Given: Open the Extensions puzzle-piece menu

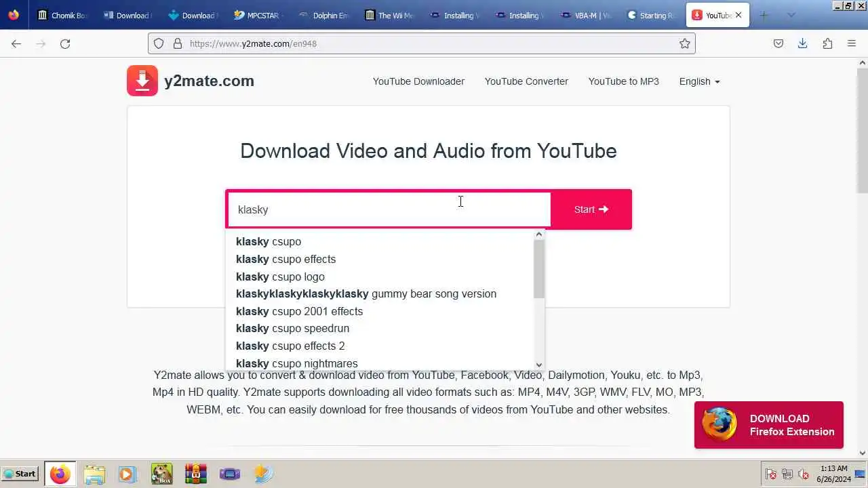Looking at the screenshot, I should click(827, 43).
